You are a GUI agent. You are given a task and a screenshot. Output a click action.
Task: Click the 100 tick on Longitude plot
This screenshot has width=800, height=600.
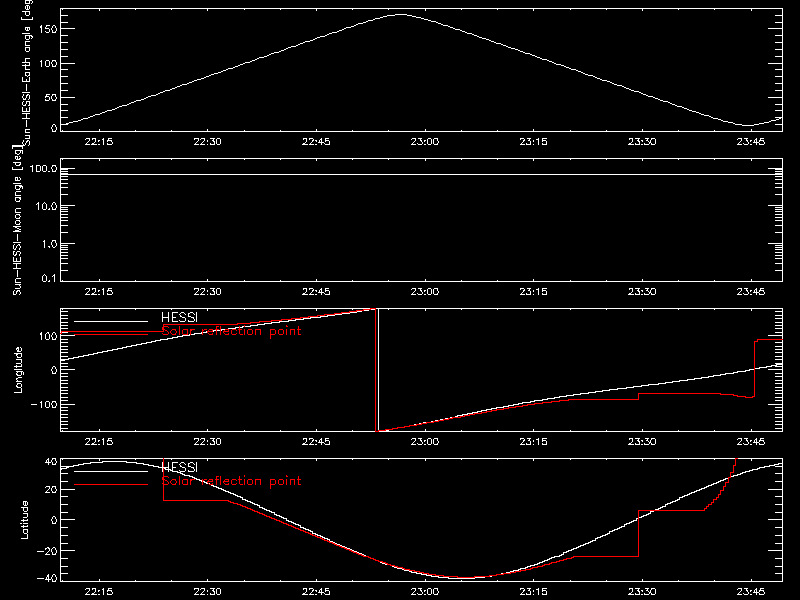coord(48,336)
